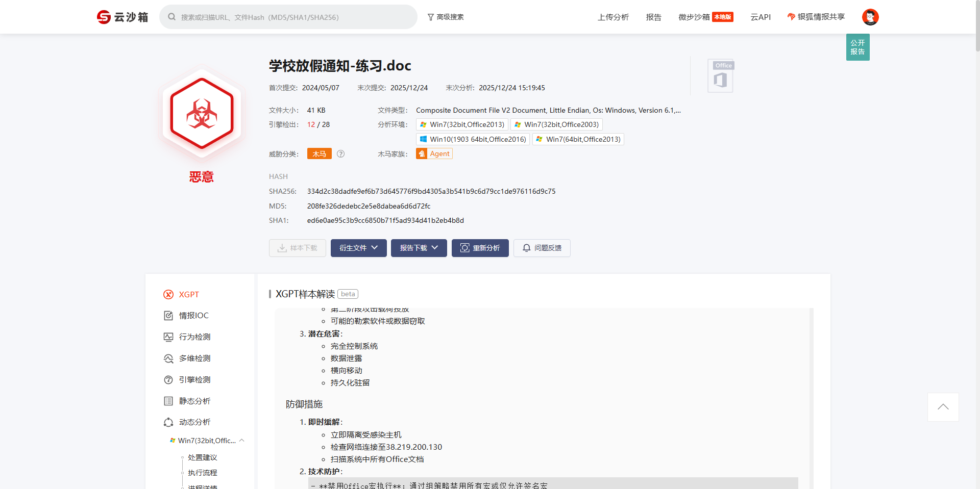Click the 云沙箱 logo icon
980x489 pixels.
click(104, 17)
